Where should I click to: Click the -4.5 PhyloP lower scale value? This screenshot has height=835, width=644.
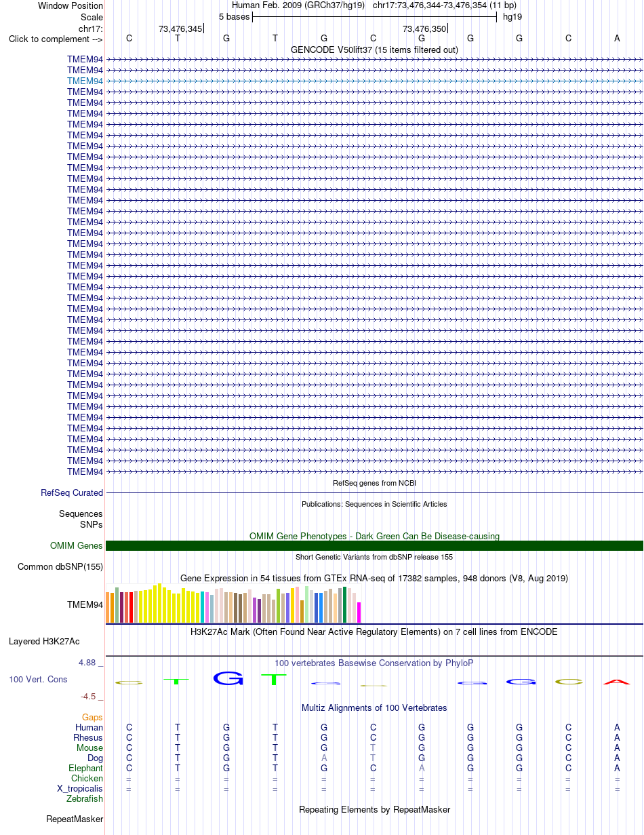coord(90,697)
